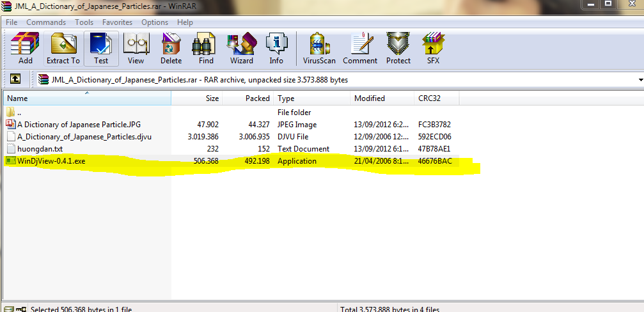This screenshot has height=312, width=644.
Task: Click the WinRAR title bar app icon
Action: tap(6, 6)
